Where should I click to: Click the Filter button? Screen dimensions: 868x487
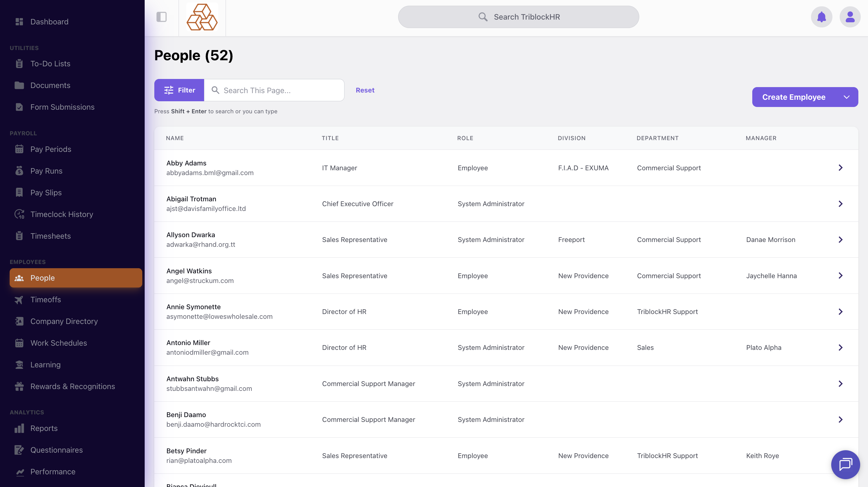click(x=179, y=90)
